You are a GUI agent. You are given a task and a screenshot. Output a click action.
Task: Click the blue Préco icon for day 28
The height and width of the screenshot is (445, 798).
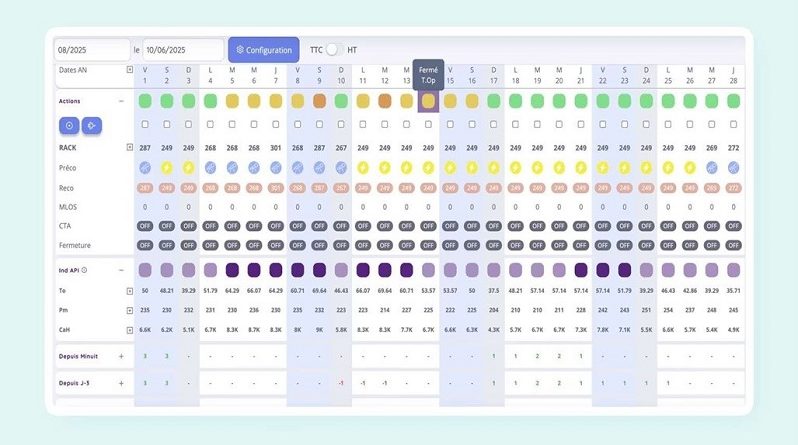[734, 168]
